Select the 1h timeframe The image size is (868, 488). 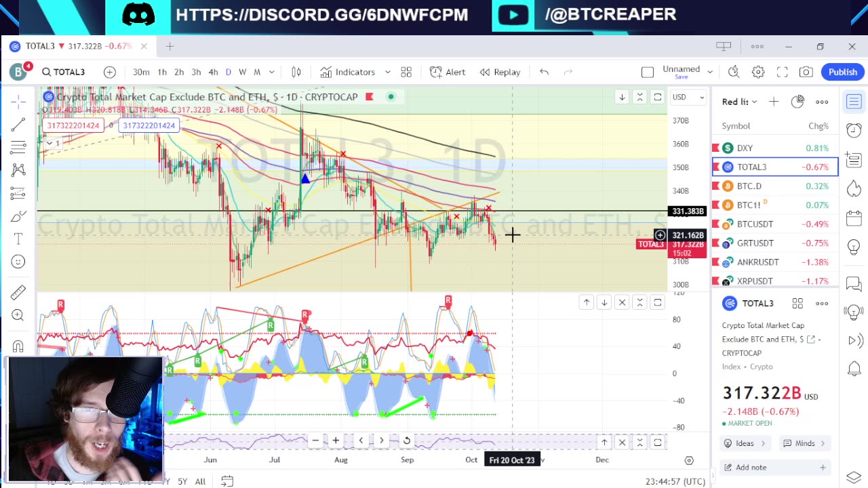point(162,72)
